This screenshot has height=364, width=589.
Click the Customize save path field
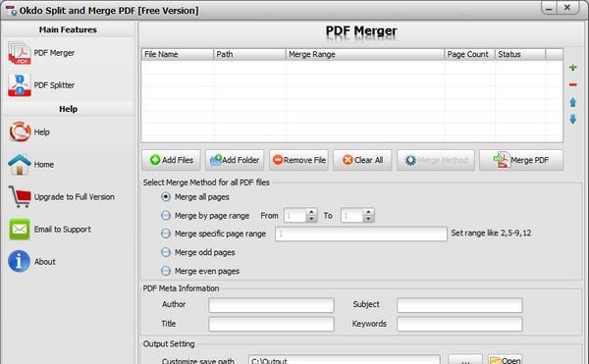(x=345, y=359)
